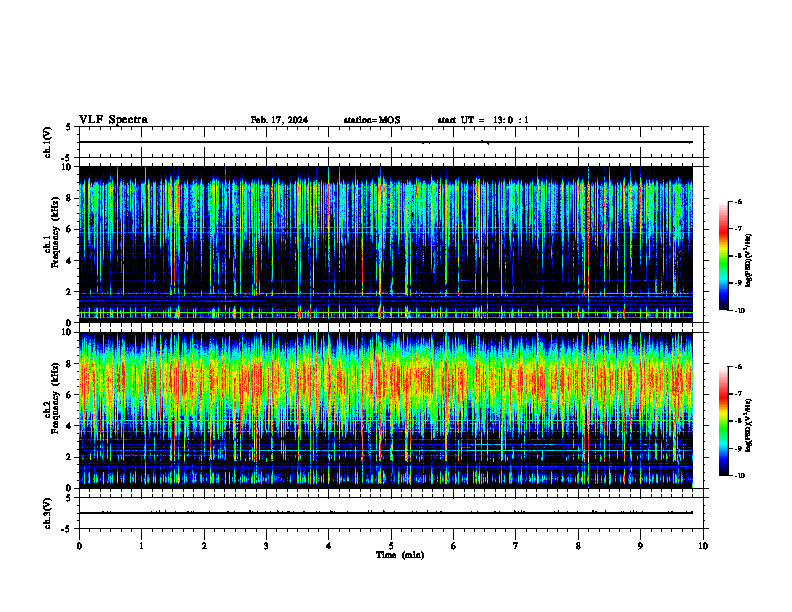Click the ch.3 voltage waveform strip
The image size is (792, 612).
click(393, 513)
